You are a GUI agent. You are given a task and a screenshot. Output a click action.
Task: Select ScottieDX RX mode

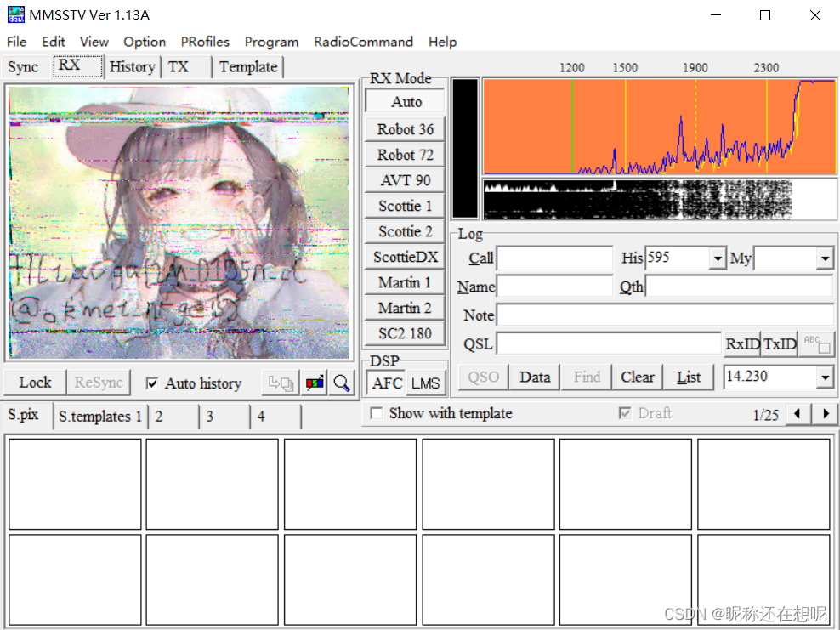coord(405,257)
